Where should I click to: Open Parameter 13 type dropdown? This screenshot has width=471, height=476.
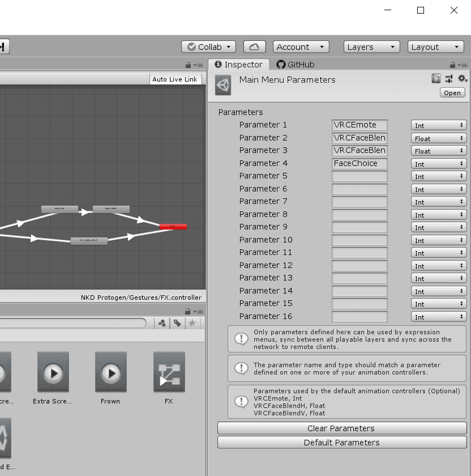[439, 278]
